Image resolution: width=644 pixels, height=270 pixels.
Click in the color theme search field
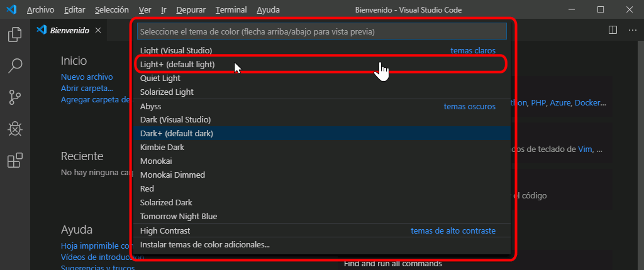tap(321, 31)
